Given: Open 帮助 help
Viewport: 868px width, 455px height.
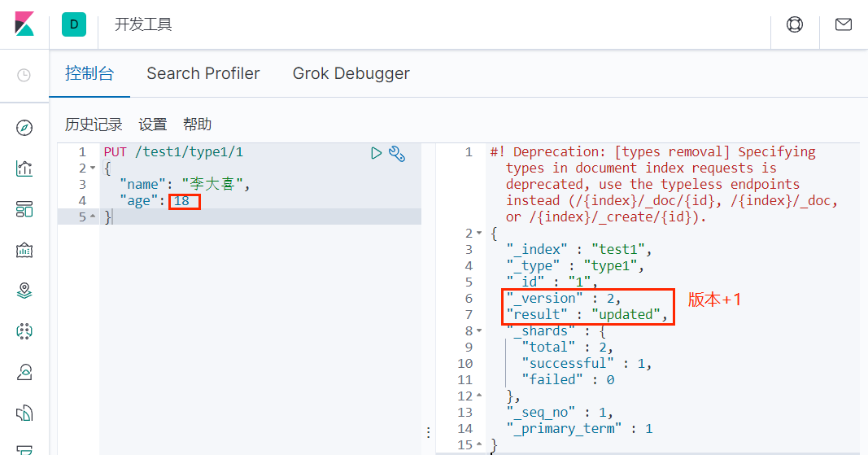Looking at the screenshot, I should [x=197, y=125].
